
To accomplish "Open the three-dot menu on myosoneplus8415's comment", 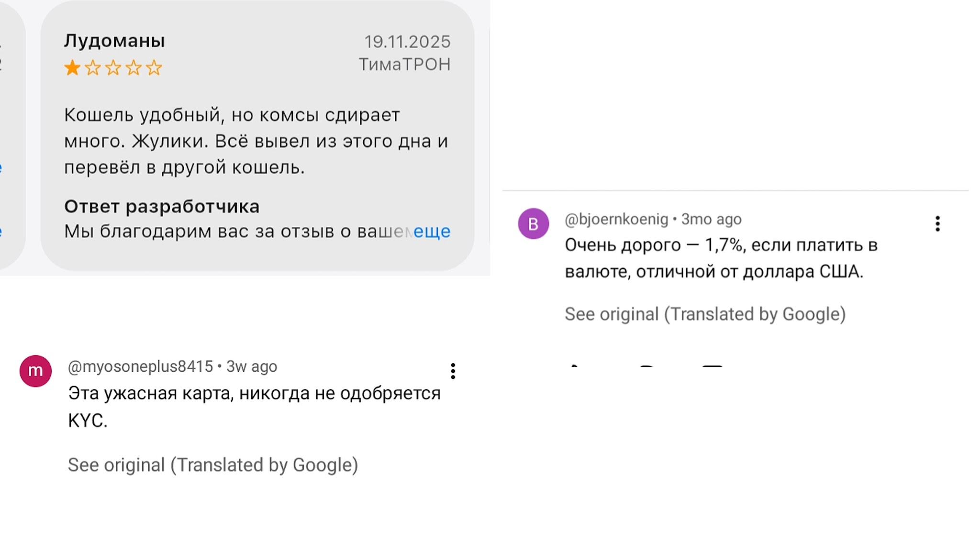I will click(x=453, y=371).
